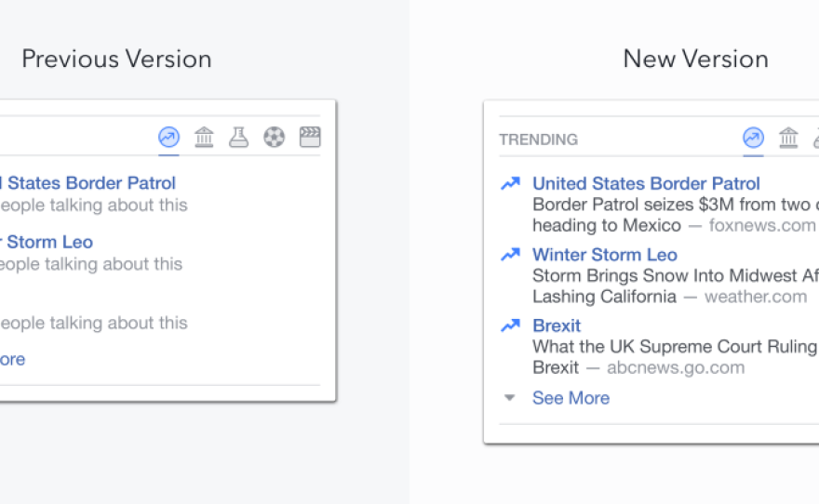Select the Science flask icon in Previous Version
This screenshot has height=504, width=819.
pyautogui.click(x=239, y=138)
